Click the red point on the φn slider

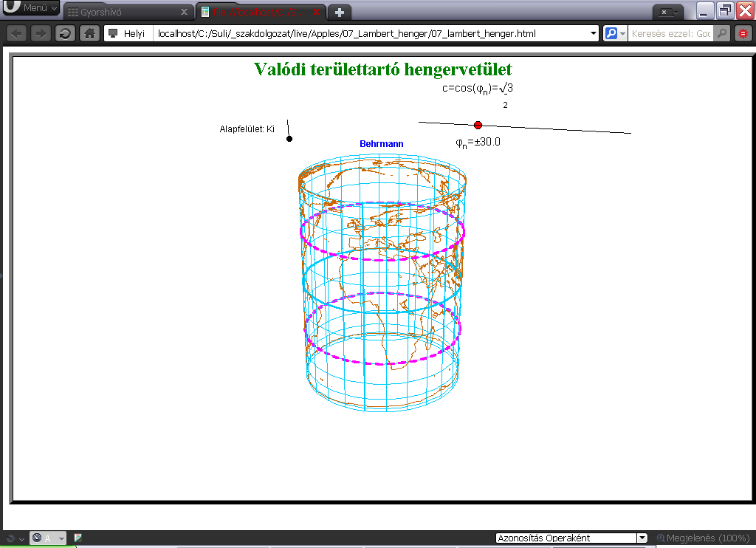click(x=478, y=126)
